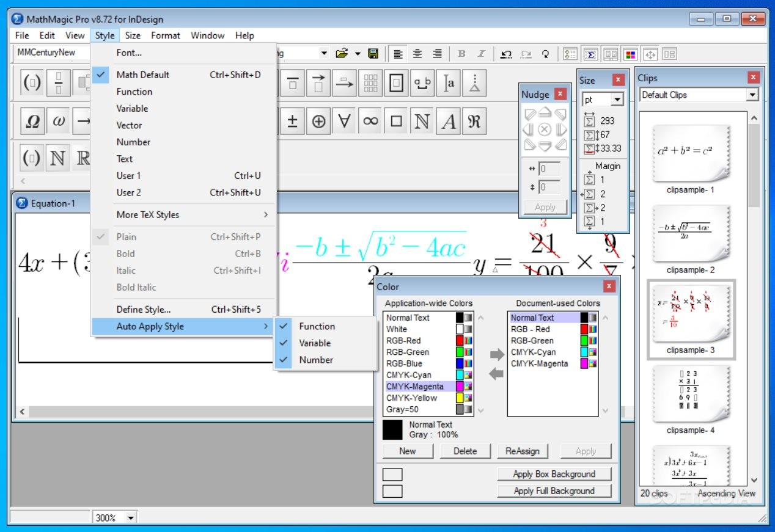The height and width of the screenshot is (532, 775).
Task: Align equation left in toolbar
Action: pos(398,54)
